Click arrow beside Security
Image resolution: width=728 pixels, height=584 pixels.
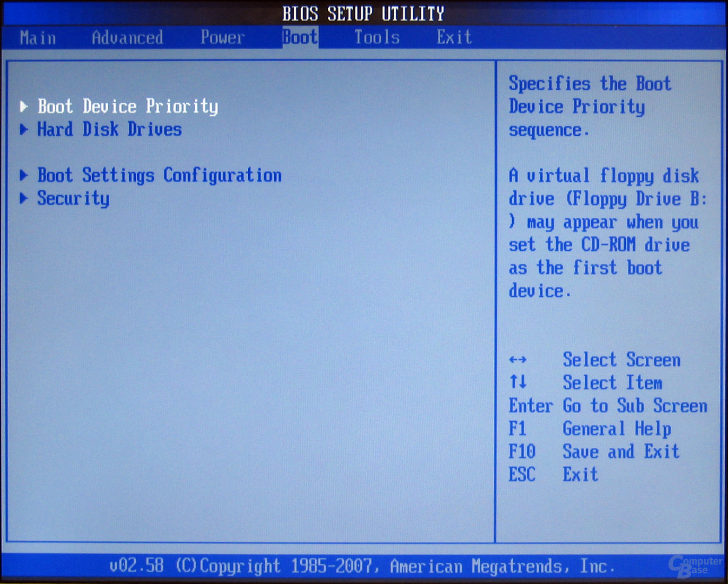tap(24, 198)
